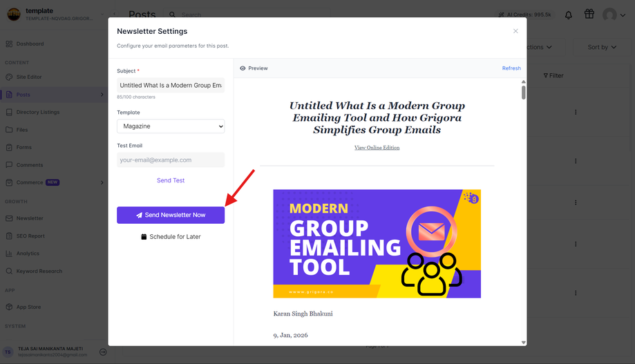The image size is (635, 364).
Task: Open the Filter option
Action: 553,76
